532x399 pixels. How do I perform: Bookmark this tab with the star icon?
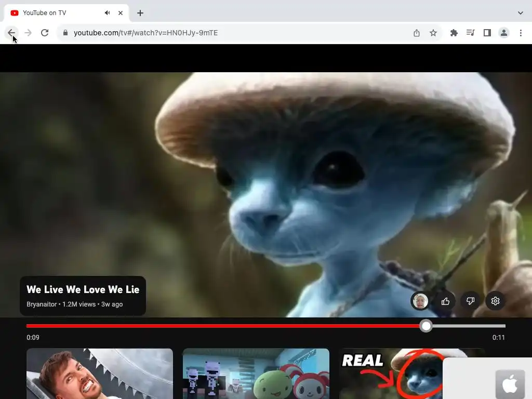(433, 33)
